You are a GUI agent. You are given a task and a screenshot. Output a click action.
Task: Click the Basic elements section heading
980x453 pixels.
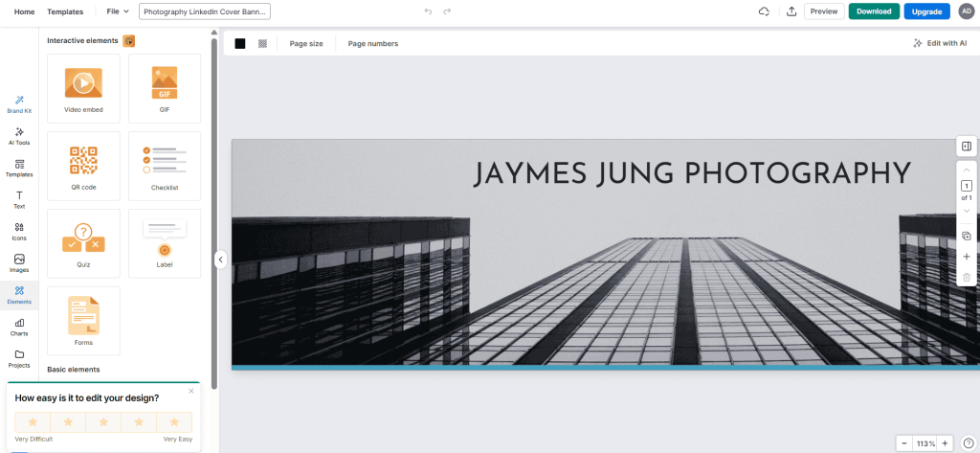click(73, 369)
